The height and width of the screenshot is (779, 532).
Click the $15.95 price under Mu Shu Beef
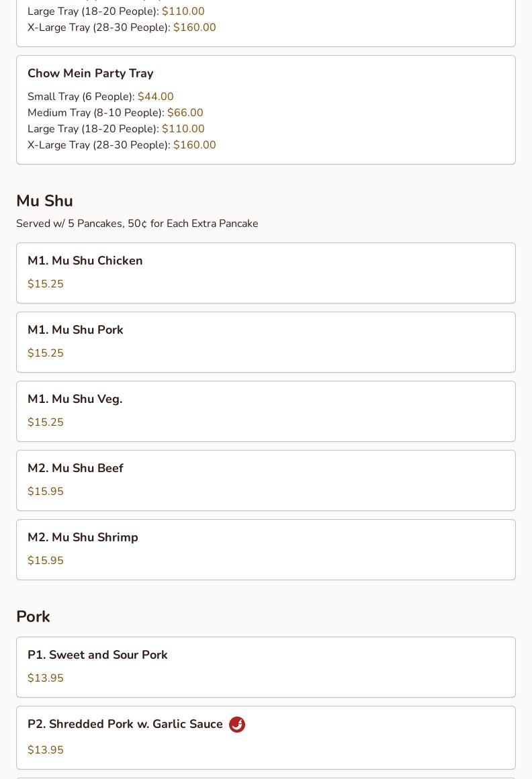(x=46, y=492)
